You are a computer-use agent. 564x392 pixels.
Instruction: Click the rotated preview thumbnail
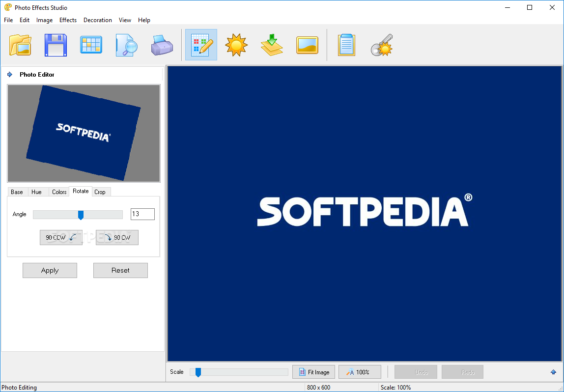pos(84,134)
